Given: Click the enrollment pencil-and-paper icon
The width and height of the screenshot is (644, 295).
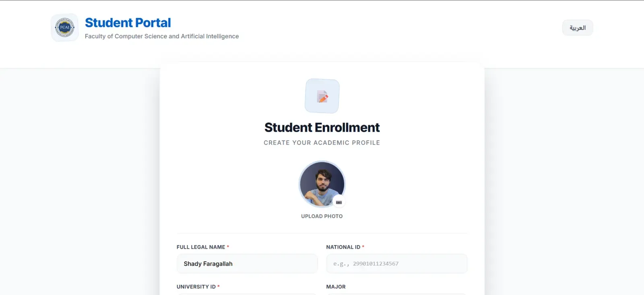Looking at the screenshot, I should 322,96.
